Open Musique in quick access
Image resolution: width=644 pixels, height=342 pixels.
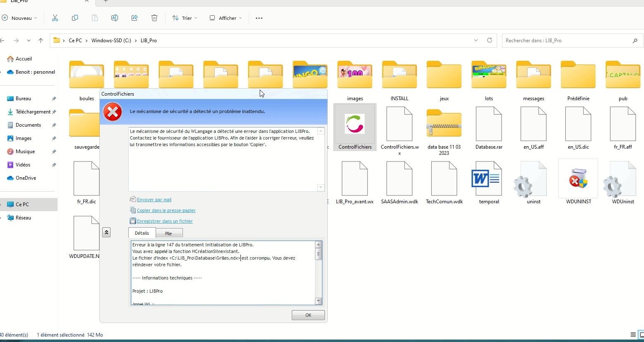(25, 152)
